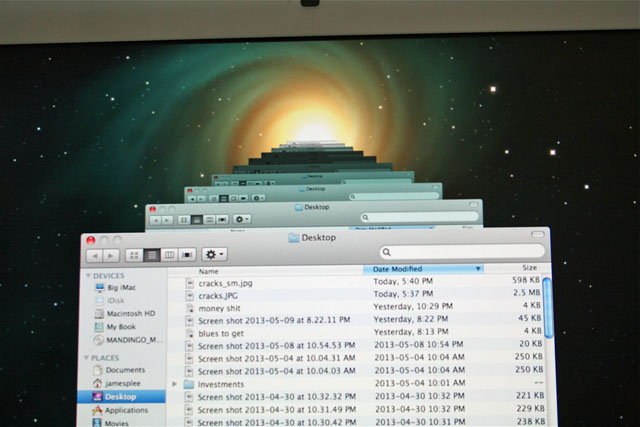The height and width of the screenshot is (427, 640).
Task: Click the Desktop title folder icon in front window
Action: (293, 238)
